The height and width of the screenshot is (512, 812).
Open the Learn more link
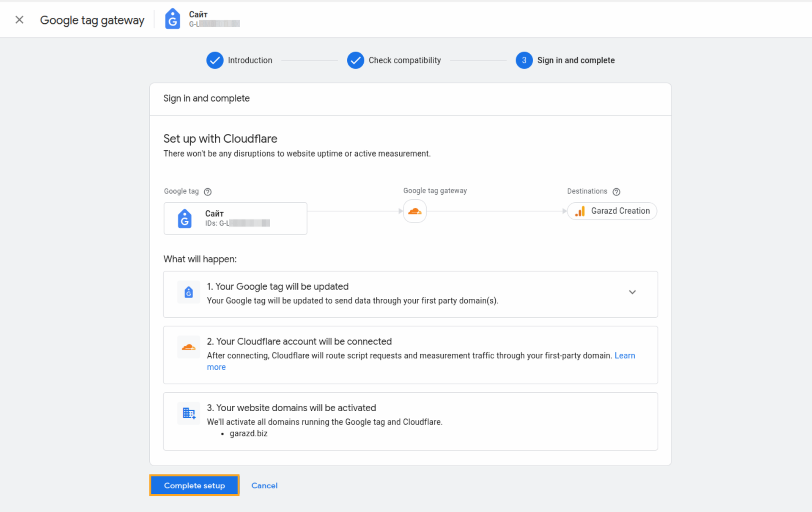625,355
